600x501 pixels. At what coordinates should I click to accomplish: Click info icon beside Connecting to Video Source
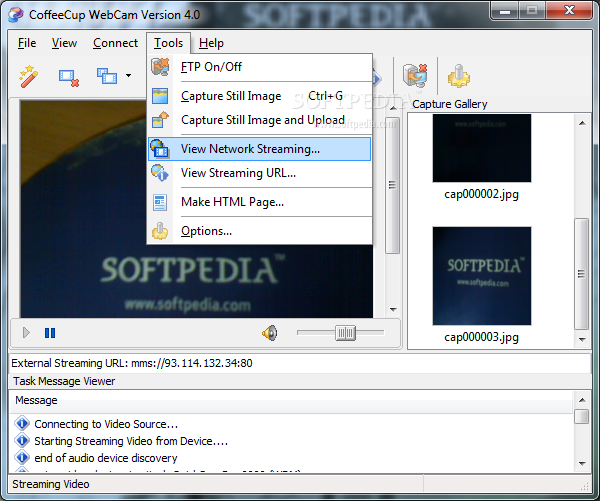pos(22,423)
